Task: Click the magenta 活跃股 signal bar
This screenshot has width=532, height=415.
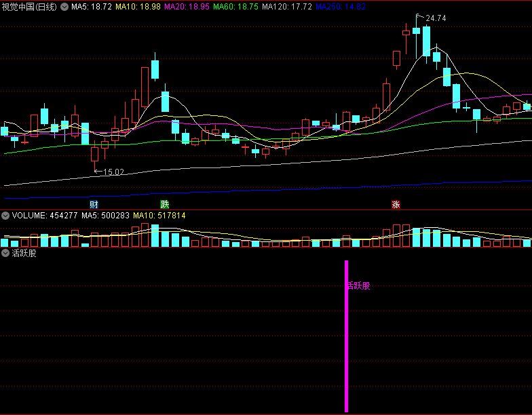Action: (x=346, y=336)
